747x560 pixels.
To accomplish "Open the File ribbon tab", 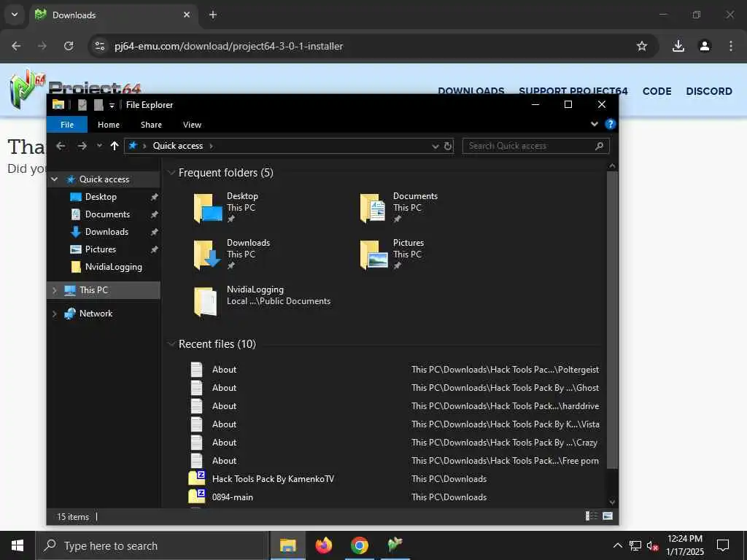I will (67, 125).
